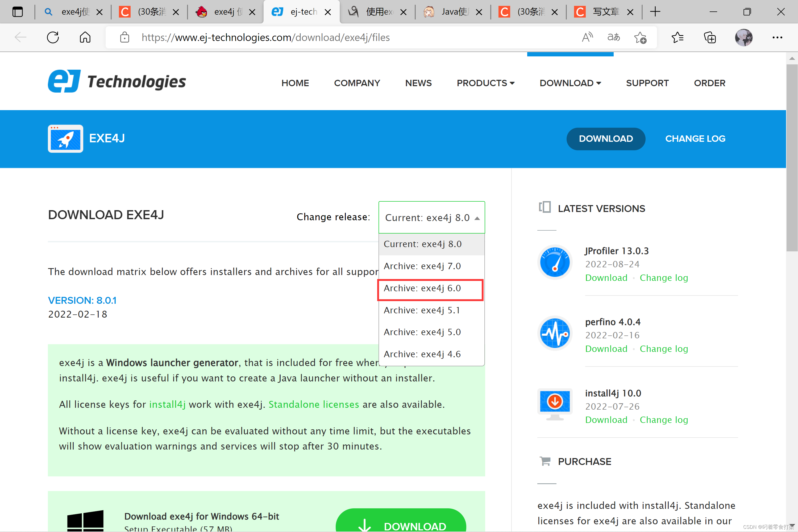
Task: Select Archive: exe4j 4.6 option
Action: point(431,354)
